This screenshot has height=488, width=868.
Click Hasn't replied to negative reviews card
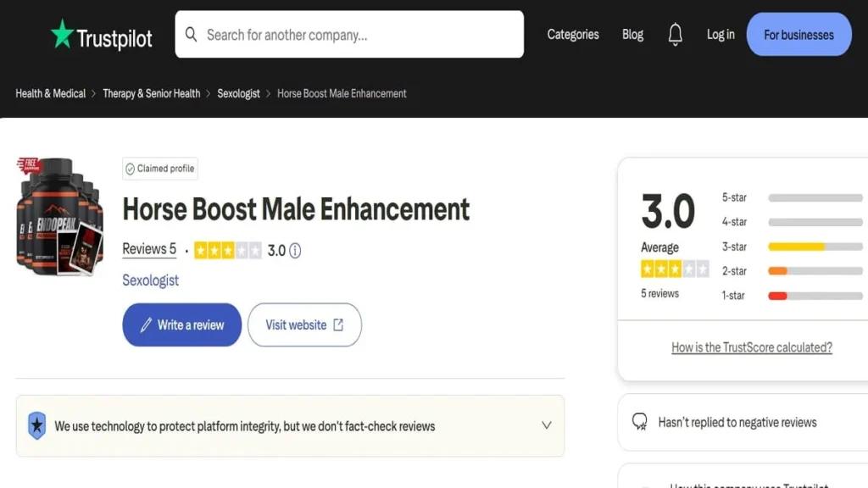[x=743, y=422]
